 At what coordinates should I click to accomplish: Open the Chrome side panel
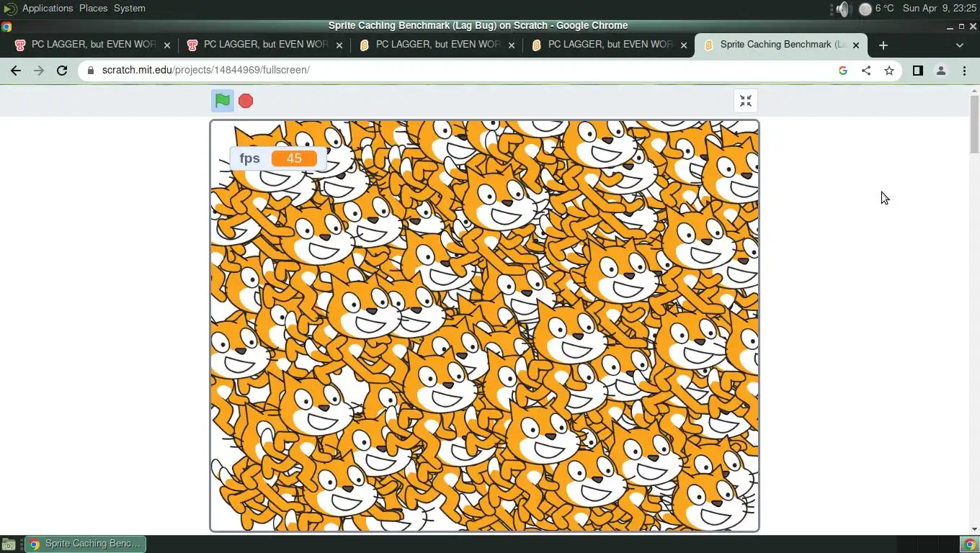click(x=917, y=71)
